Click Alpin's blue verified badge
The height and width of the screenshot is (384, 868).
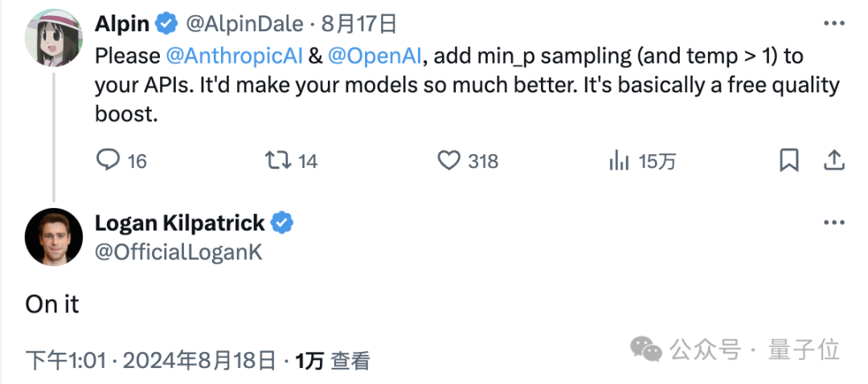point(166,24)
